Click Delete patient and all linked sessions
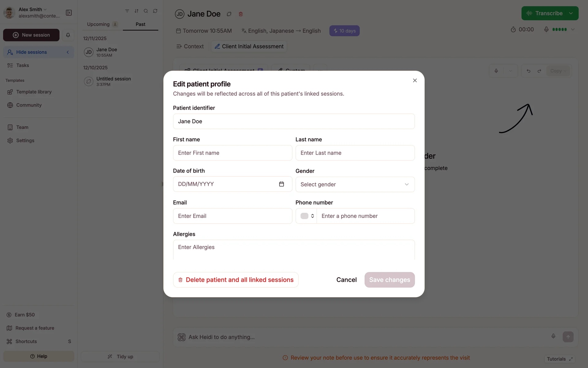The width and height of the screenshot is (588, 368). pos(236,280)
